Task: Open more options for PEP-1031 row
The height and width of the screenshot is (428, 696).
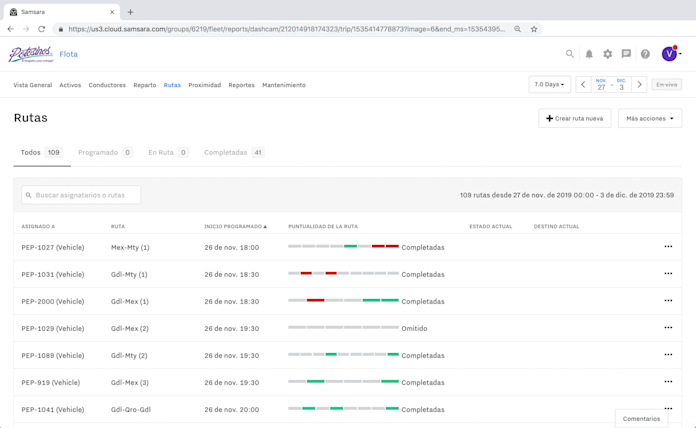Action: [668, 273]
